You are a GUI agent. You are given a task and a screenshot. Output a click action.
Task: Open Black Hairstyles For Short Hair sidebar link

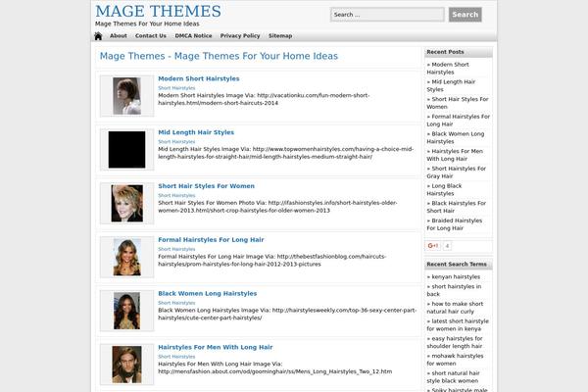pos(456,207)
